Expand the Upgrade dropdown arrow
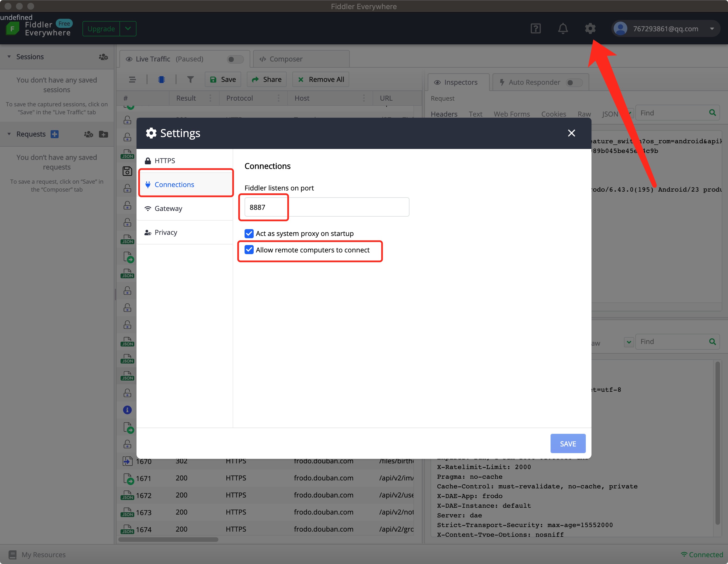Image resolution: width=728 pixels, height=564 pixels. [128, 29]
